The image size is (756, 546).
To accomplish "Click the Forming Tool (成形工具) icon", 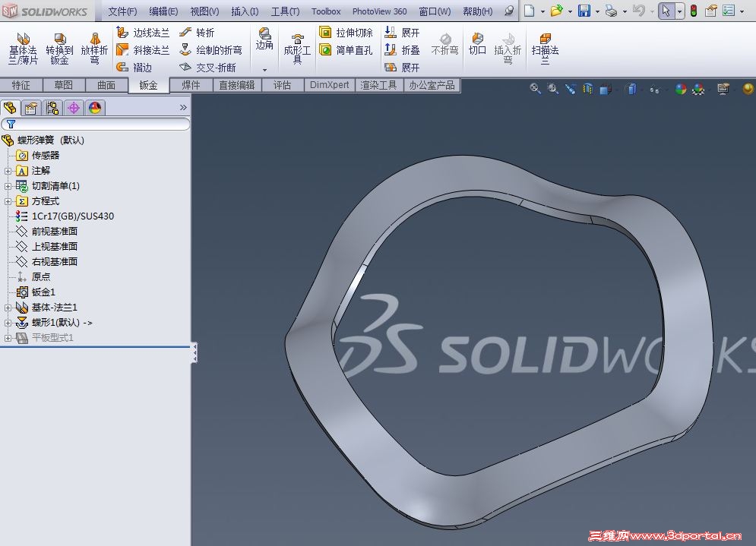I will [297, 49].
